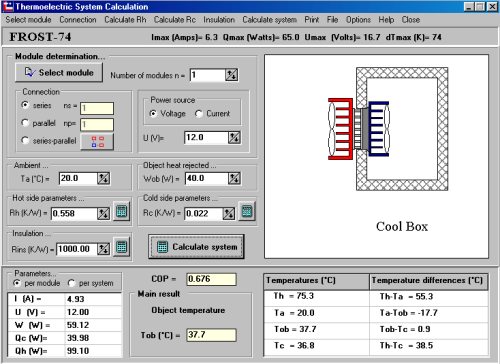This screenshot has width=500, height=364.
Task: Click the Select module button
Action: pos(59,72)
